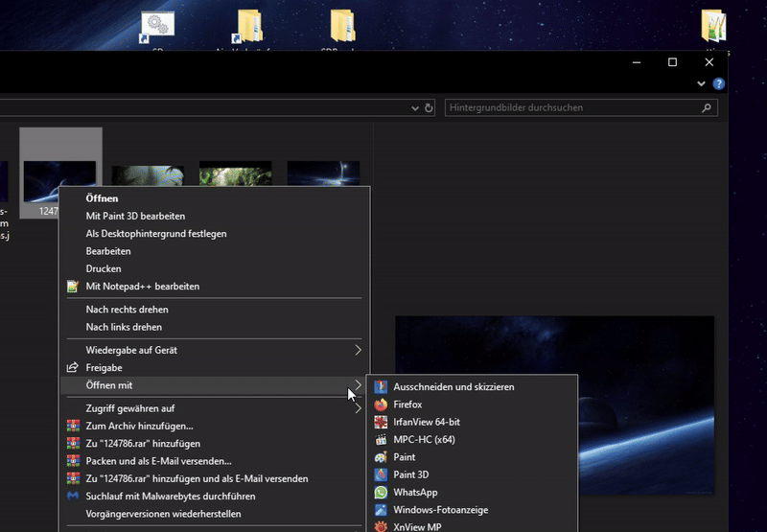Open the address bar history dropdown
Viewport: 767px width, 532px height.
click(414, 108)
